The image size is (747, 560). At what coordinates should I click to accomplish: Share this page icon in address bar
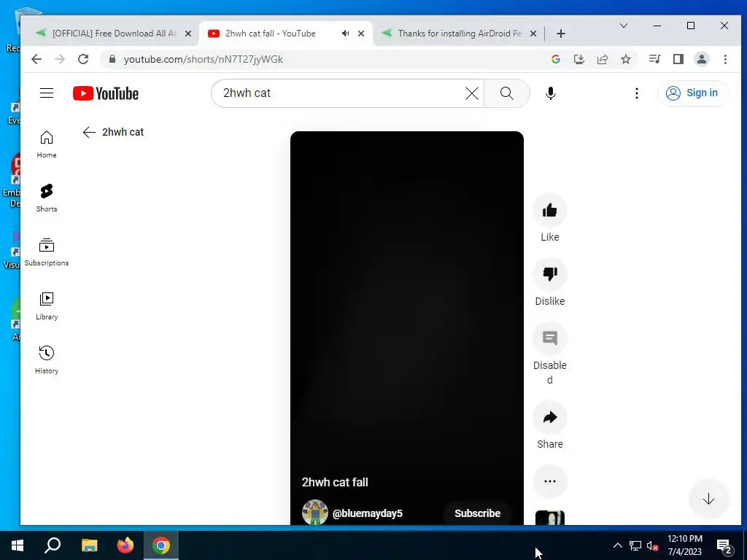point(602,59)
